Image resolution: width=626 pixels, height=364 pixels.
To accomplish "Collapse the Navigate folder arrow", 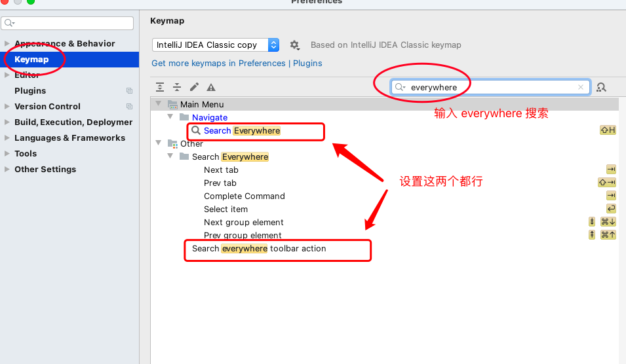I will pyautogui.click(x=170, y=117).
